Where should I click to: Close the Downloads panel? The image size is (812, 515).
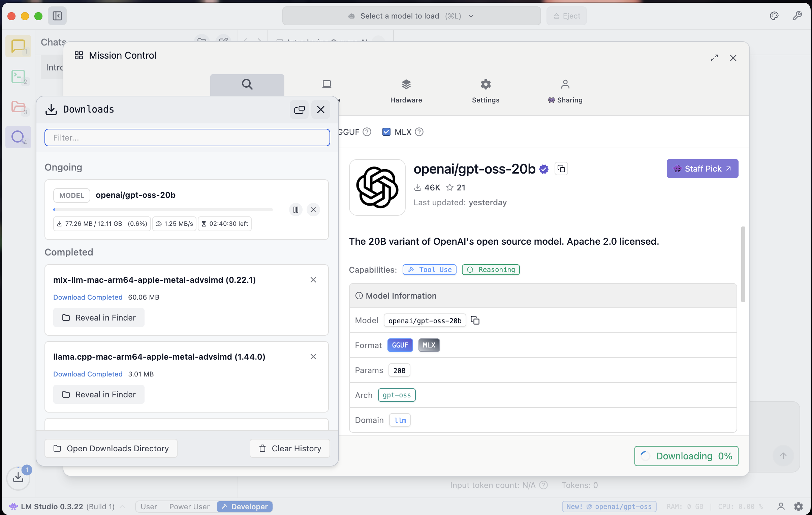321,110
